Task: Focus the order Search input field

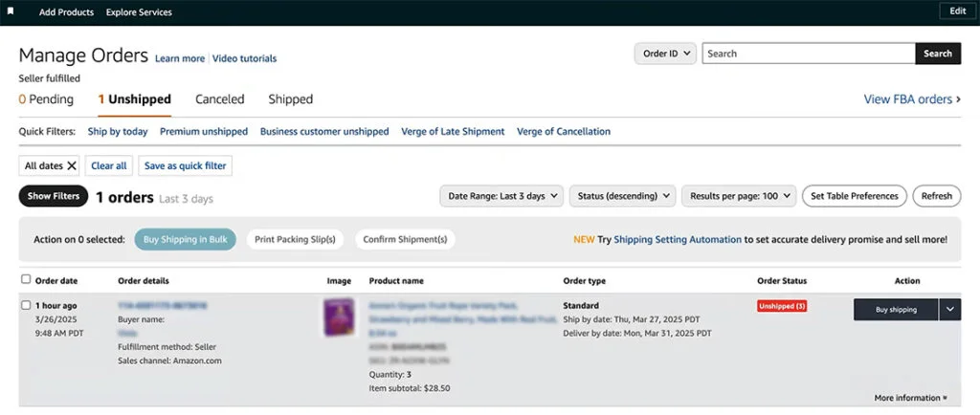Action: pos(809,54)
